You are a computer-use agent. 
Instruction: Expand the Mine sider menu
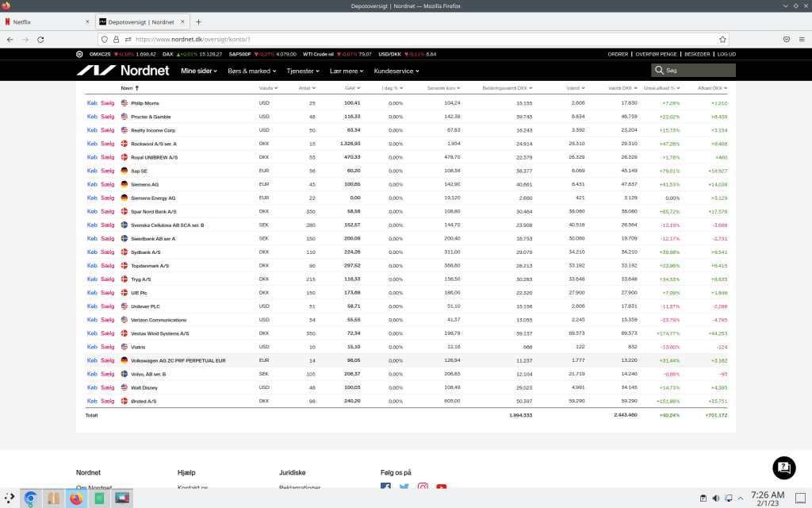tap(201, 71)
